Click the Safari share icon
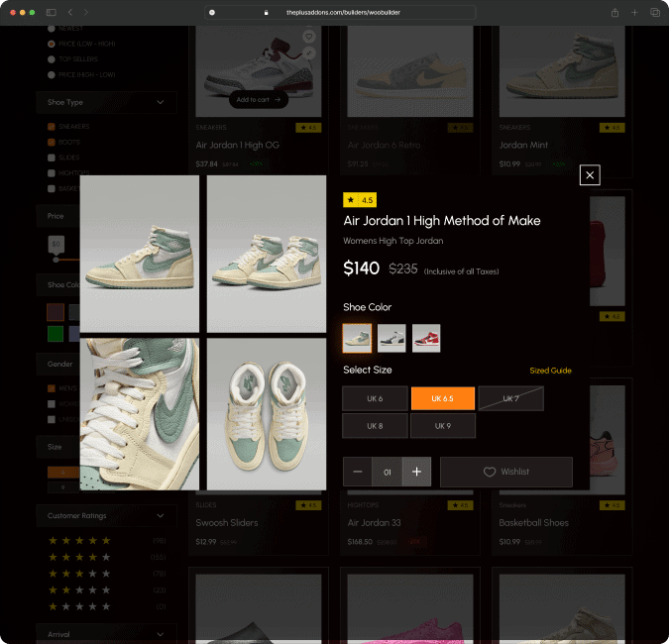669x644 pixels. click(x=614, y=12)
